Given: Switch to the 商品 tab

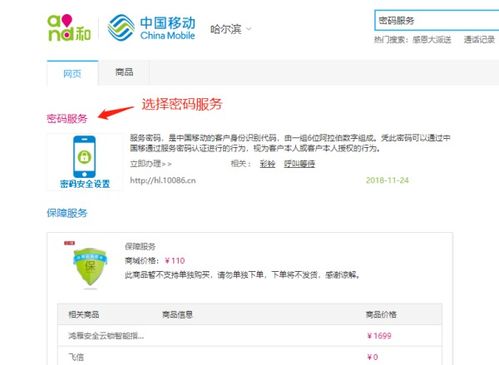Looking at the screenshot, I should [124, 72].
